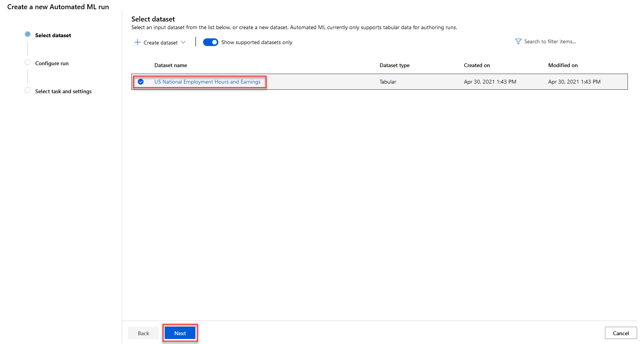Image resolution: width=644 pixels, height=344 pixels.
Task: Open US National Employment Hours and Earnings link
Action: point(207,82)
